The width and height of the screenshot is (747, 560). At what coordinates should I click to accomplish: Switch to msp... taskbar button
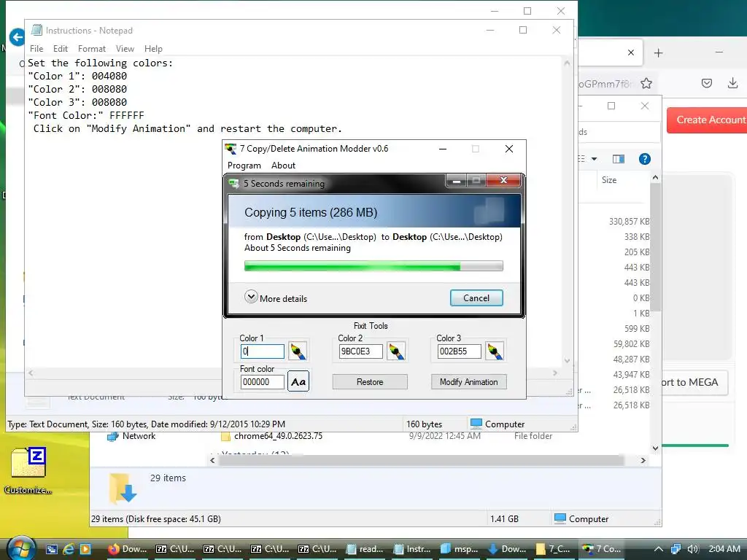460,549
